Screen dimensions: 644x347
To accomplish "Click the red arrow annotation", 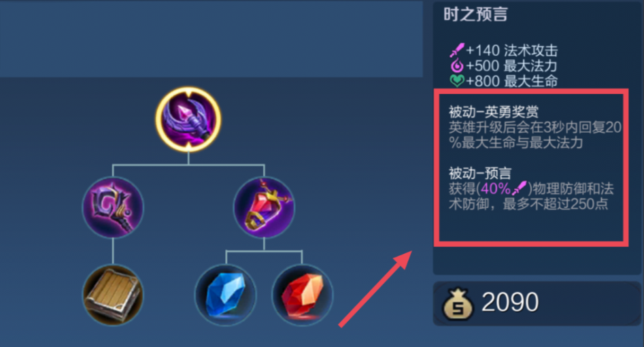I will (x=375, y=289).
